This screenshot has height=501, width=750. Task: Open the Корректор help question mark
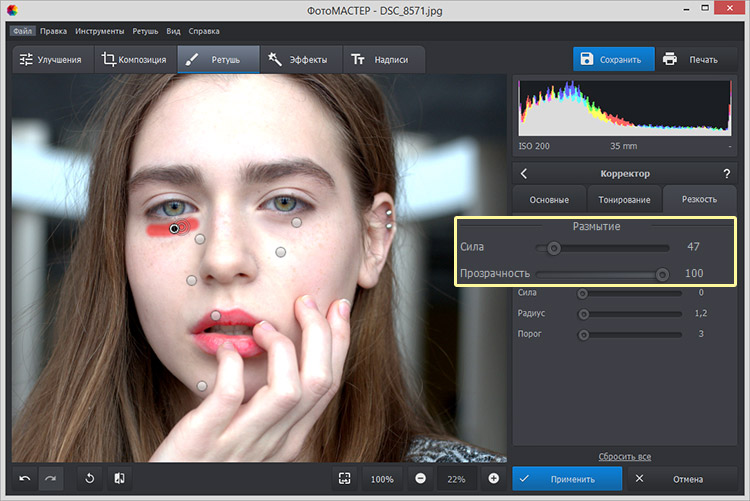[x=727, y=174]
